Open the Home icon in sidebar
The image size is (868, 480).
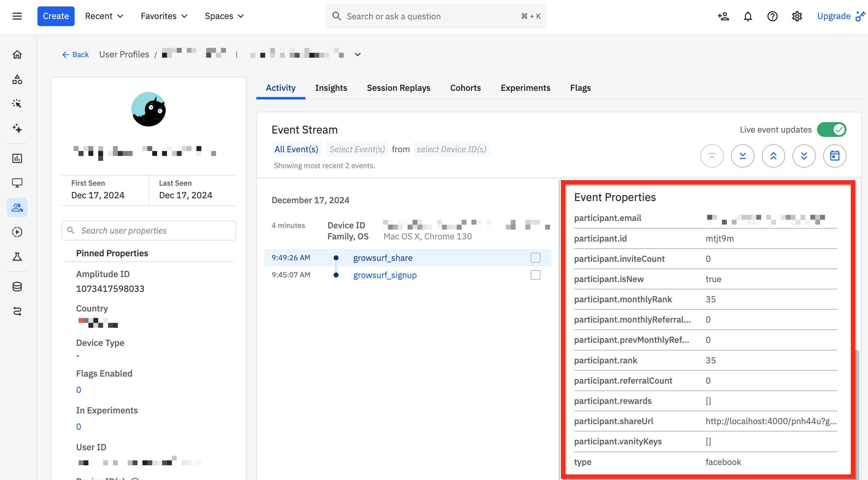[17, 55]
